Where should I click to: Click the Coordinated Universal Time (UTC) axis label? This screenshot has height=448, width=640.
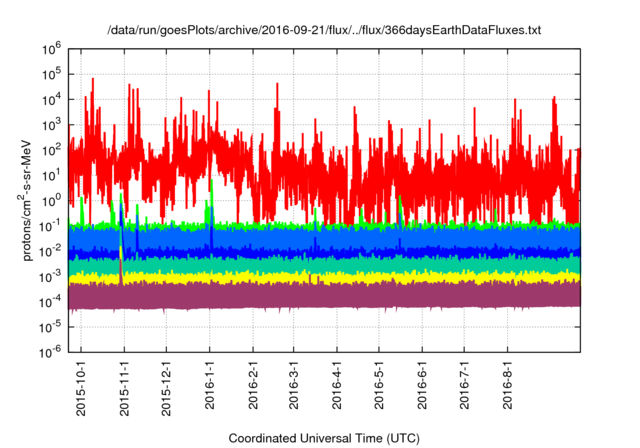click(324, 438)
